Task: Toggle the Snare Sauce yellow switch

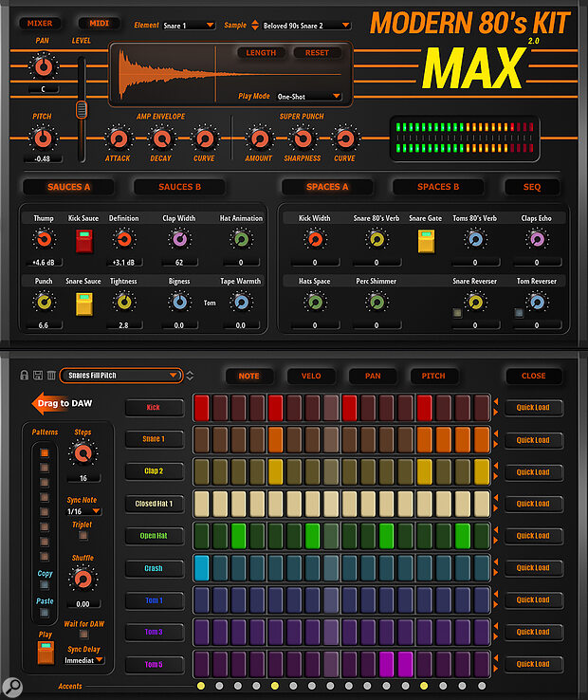Action: [x=84, y=304]
